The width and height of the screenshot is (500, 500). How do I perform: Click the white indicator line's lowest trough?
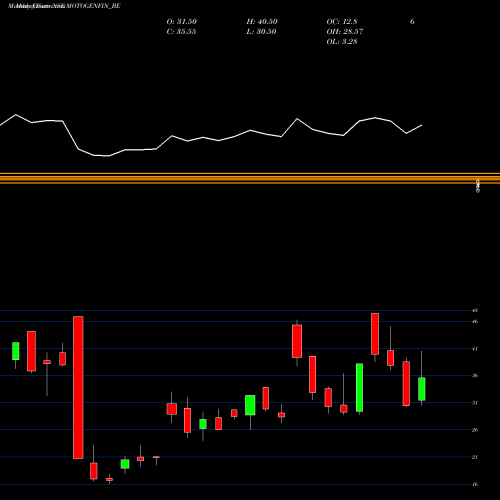[x=108, y=156]
